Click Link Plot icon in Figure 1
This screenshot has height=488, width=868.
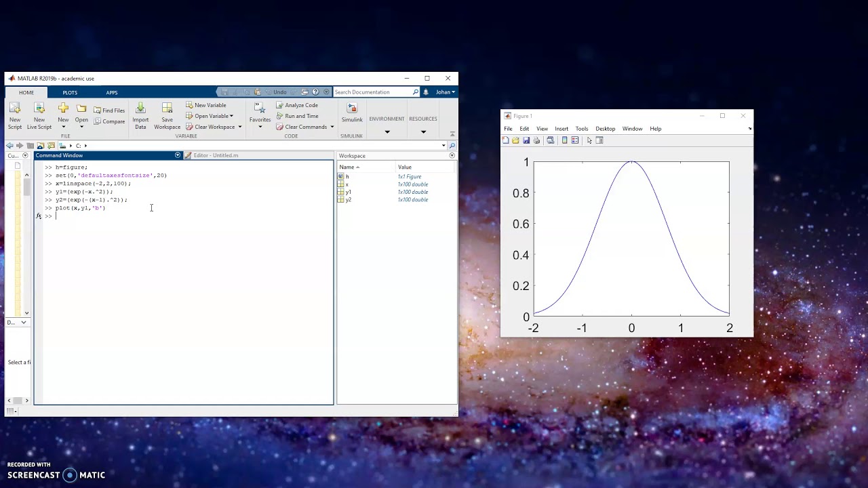(x=550, y=140)
